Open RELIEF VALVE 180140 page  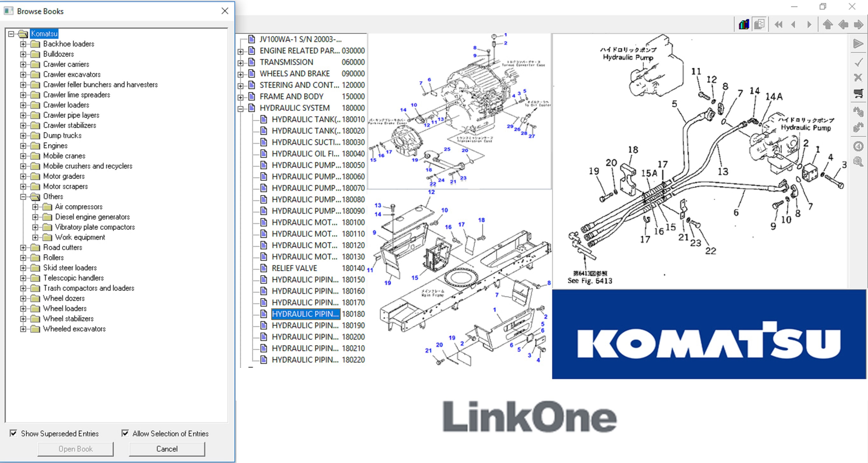tap(318, 268)
